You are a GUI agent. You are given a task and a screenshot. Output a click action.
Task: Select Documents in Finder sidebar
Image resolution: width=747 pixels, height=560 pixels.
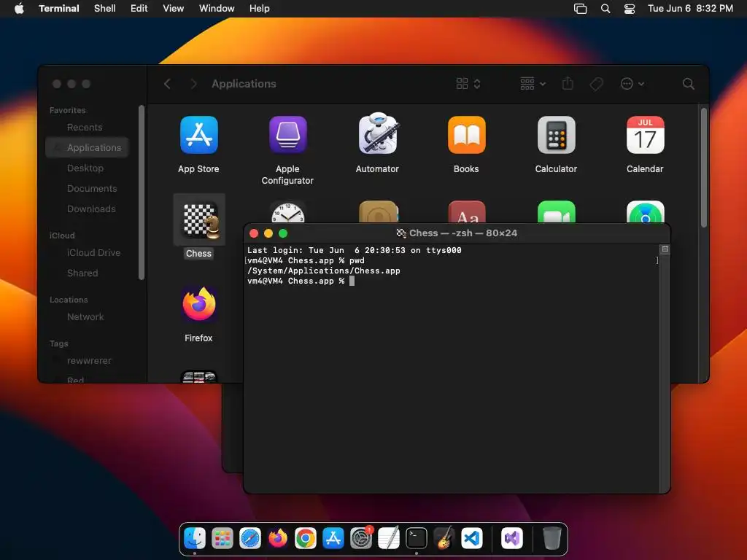[92, 189]
